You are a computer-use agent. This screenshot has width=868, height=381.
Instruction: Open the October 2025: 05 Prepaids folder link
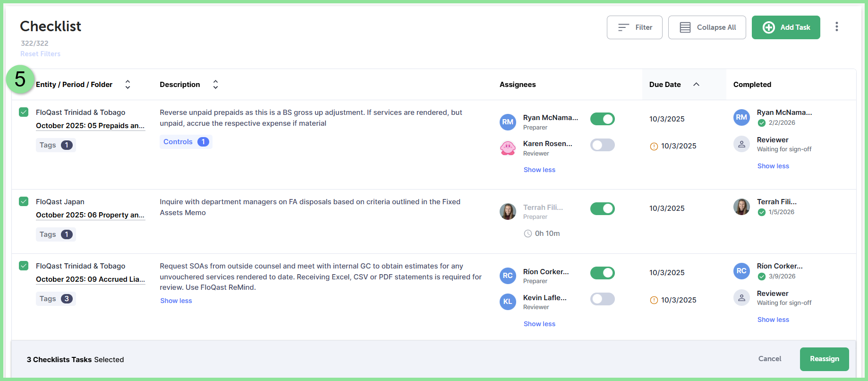[90, 126]
